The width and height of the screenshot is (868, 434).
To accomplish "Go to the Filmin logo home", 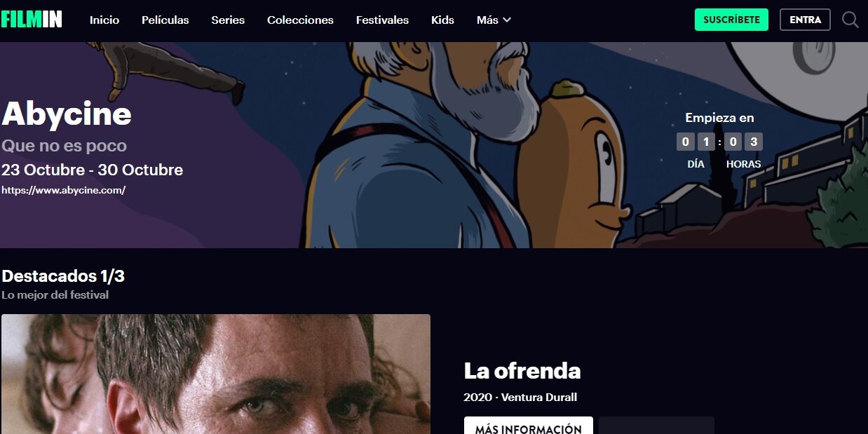I will [32, 20].
